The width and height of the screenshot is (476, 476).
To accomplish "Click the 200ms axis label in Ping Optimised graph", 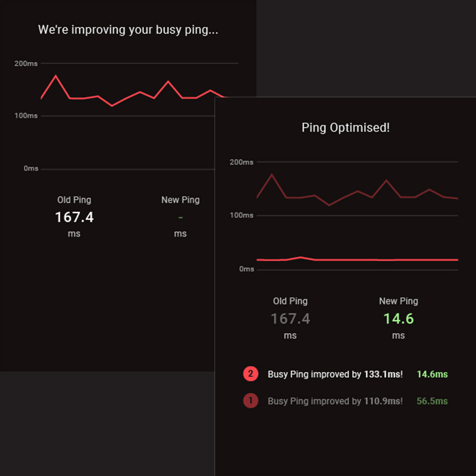I will [x=242, y=162].
